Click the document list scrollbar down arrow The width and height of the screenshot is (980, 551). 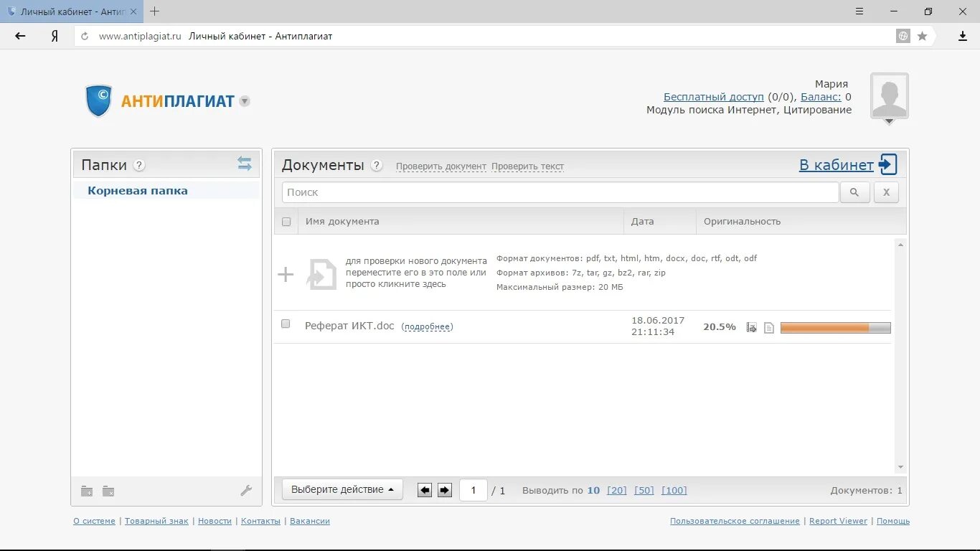pos(901,467)
